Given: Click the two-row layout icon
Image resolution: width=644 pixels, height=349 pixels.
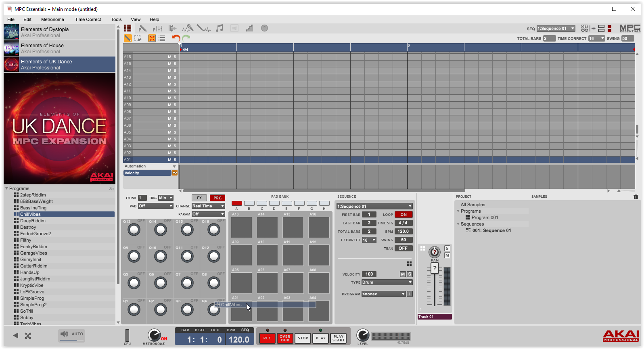Looking at the screenshot, I should click(x=601, y=28).
